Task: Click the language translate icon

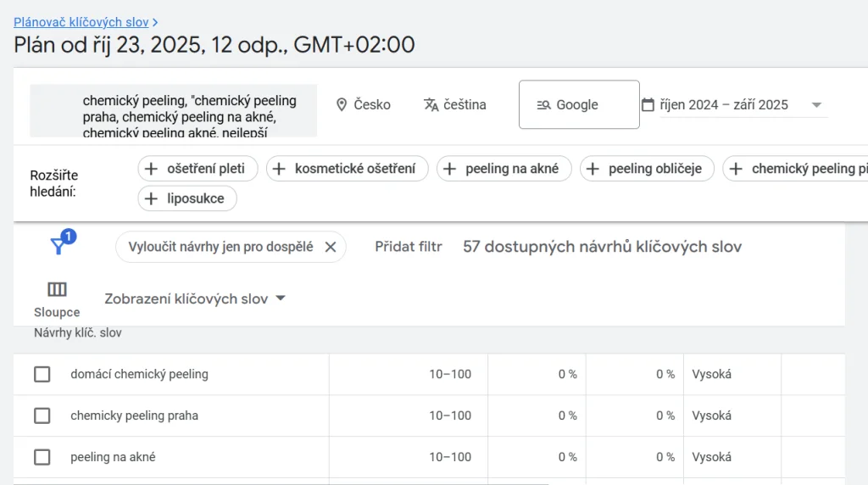Action: click(431, 104)
